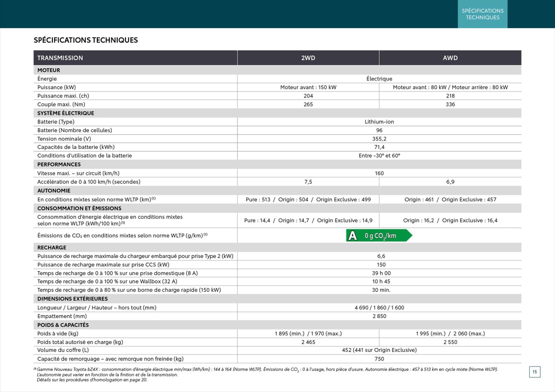Click the 750 kg towing capacity value
The image size is (555, 392).
click(x=379, y=359)
